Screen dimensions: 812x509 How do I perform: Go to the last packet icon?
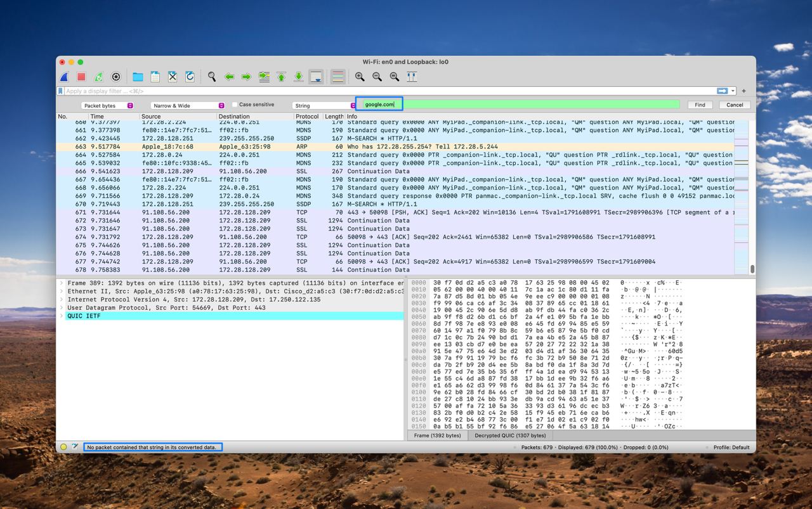click(299, 77)
